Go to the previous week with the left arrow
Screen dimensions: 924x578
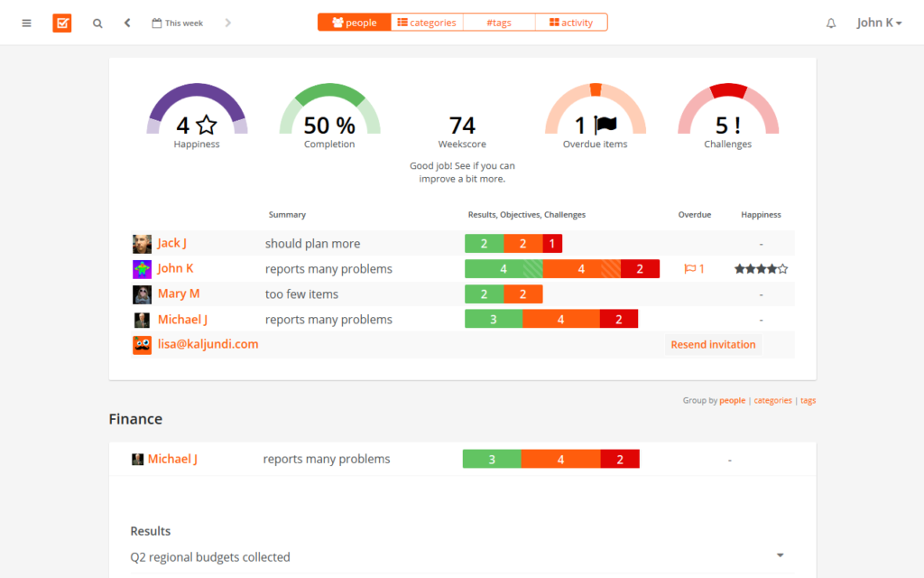126,23
